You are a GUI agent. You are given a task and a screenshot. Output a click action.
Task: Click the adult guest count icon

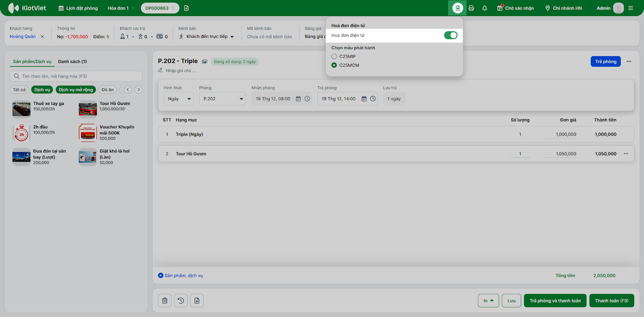[122, 37]
